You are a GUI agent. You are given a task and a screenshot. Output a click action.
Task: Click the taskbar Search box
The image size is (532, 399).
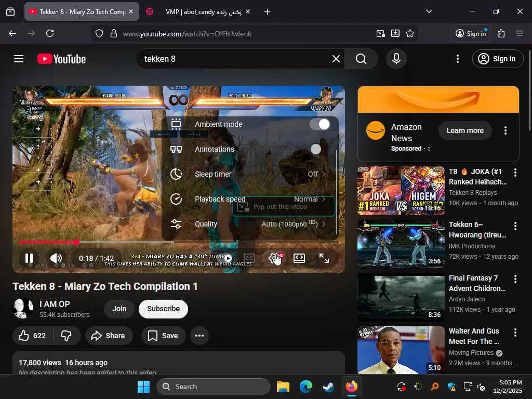(214, 387)
